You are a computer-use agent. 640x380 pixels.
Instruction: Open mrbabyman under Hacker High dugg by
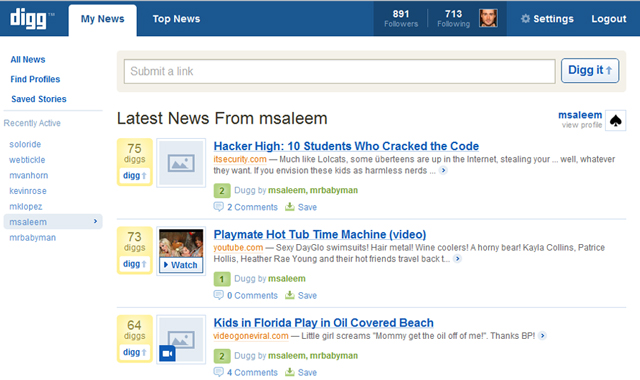pos(333,190)
